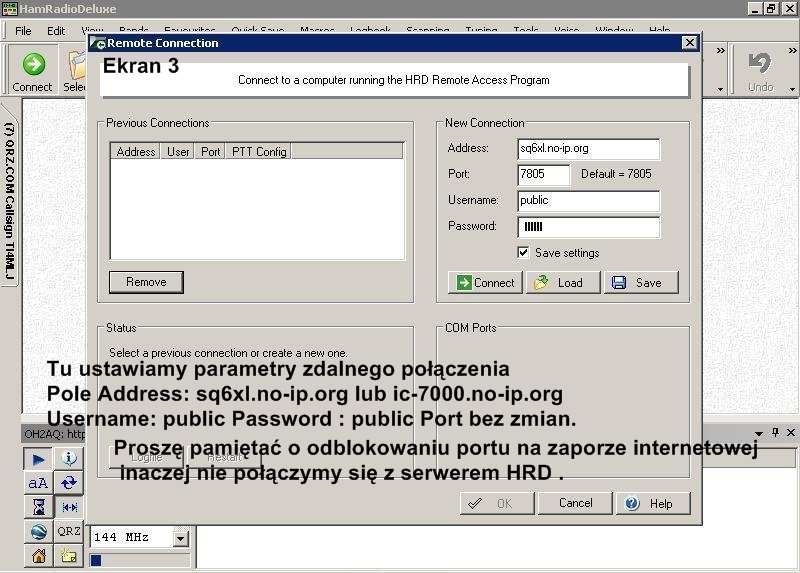Click the Remove button
Image resolution: width=800 pixels, height=573 pixels.
pyautogui.click(x=146, y=282)
